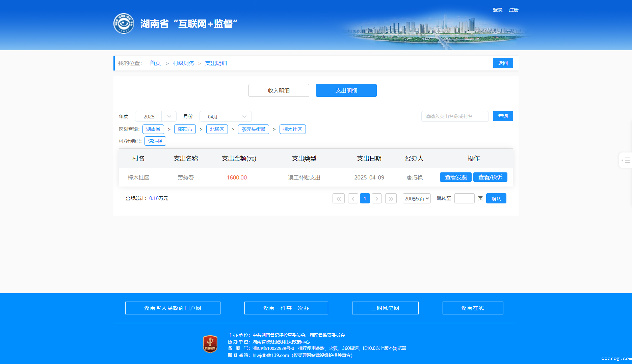Viewport: 632px width, 364px height.
Task: Open the 月份 04月 month dropdown
Action: (226, 116)
